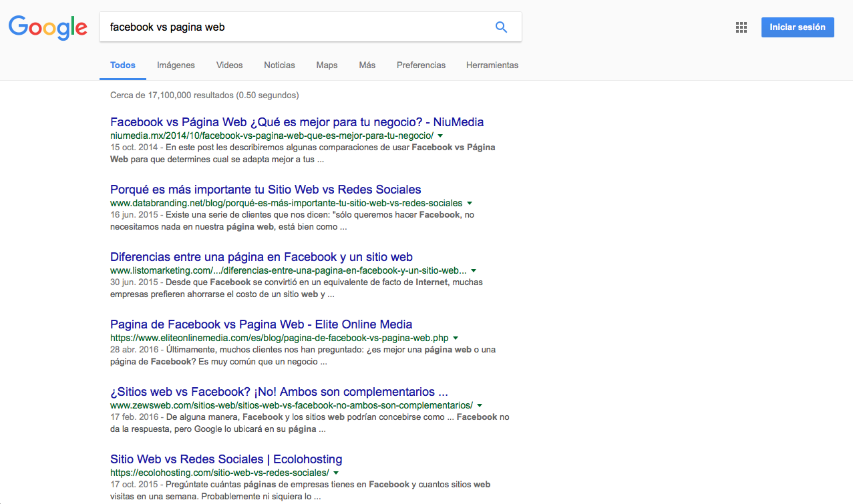Open Herramientas search tools
The image size is (853, 504).
click(492, 65)
